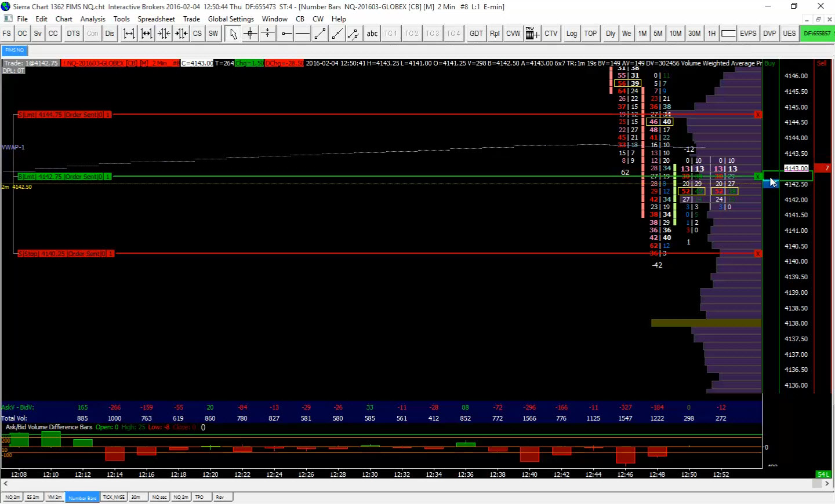
Task: Click the compress bar spacing icon
Action: [x=164, y=34]
